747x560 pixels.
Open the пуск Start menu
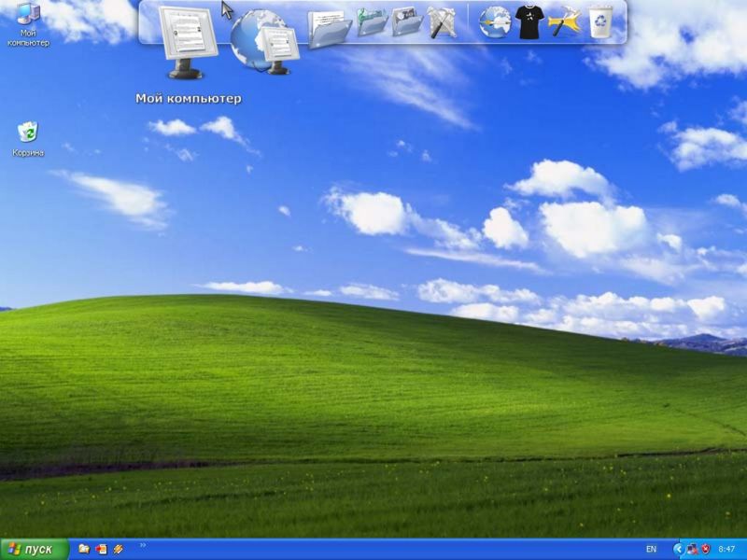click(35, 550)
